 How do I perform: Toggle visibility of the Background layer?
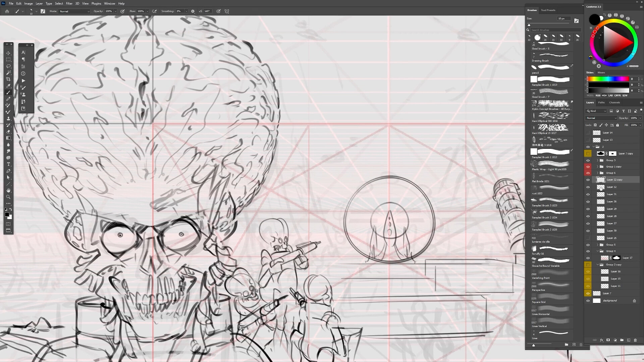click(x=588, y=301)
